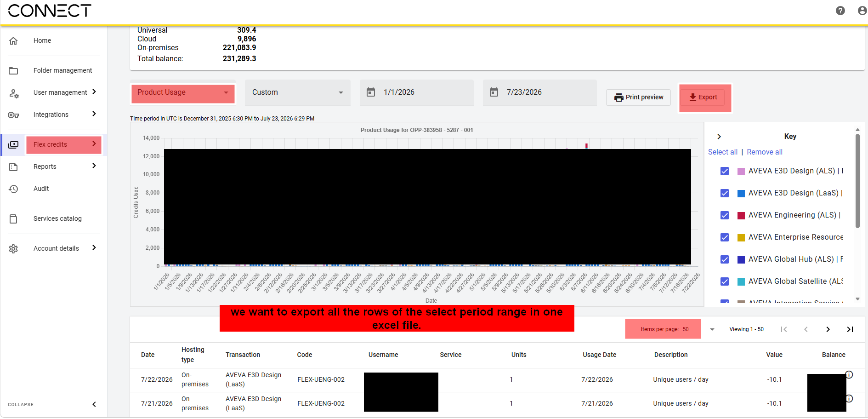Open the Custom time period dropdown
The width and height of the screenshot is (868, 419).
pos(298,92)
